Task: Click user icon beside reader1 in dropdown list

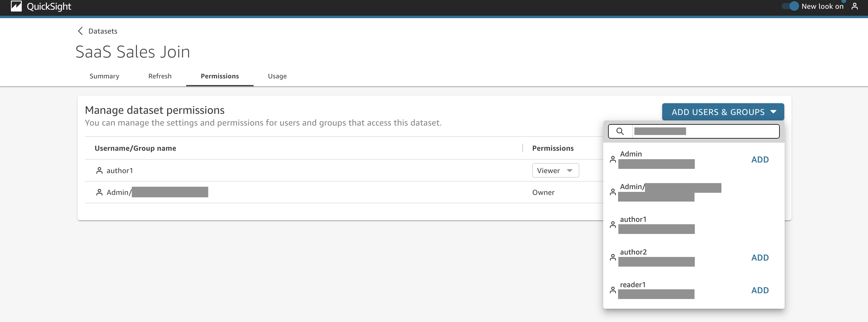Action: click(x=613, y=290)
